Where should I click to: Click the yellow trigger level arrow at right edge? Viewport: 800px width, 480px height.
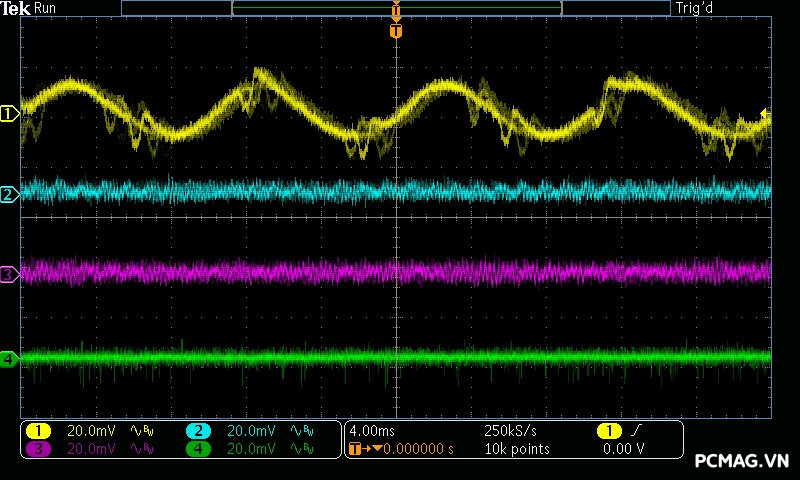766,115
